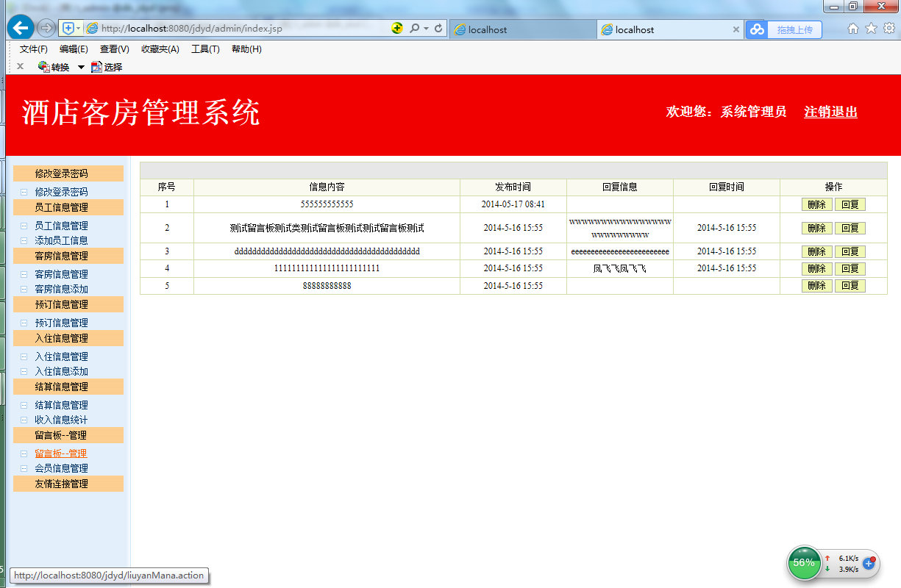
Task: Open 客房信息添加 sidebar link
Action: pyautogui.click(x=61, y=289)
